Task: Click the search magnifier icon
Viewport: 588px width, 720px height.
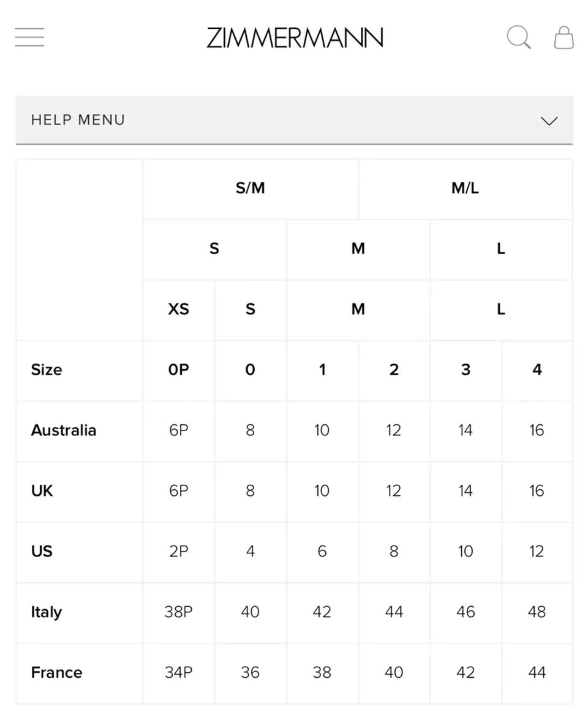Action: [518, 37]
